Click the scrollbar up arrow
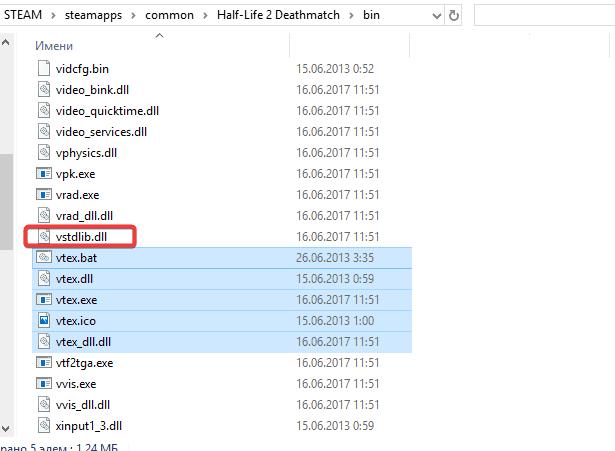Viewport: 615px width, 451px height. click(6, 42)
